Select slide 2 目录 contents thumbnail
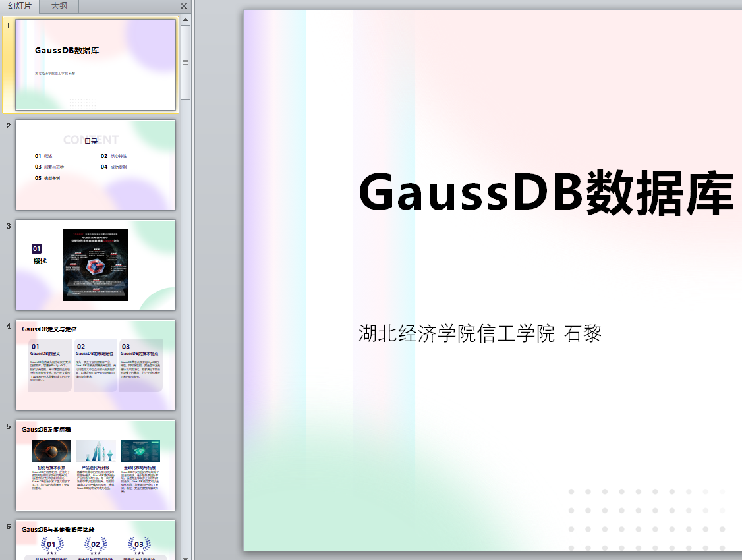The width and height of the screenshot is (742, 560). [96, 165]
